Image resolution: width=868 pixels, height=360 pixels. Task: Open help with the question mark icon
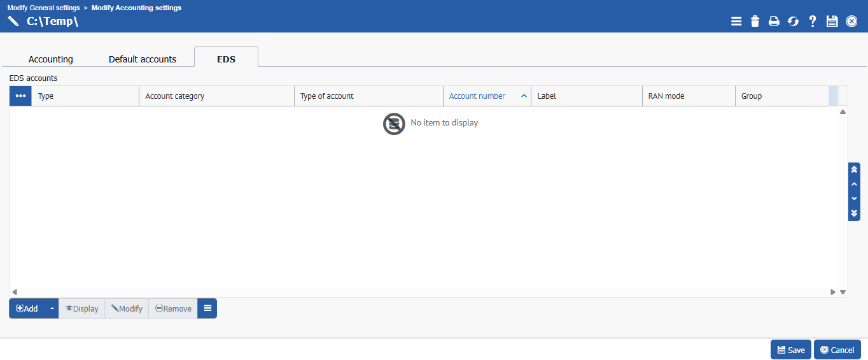(x=813, y=22)
